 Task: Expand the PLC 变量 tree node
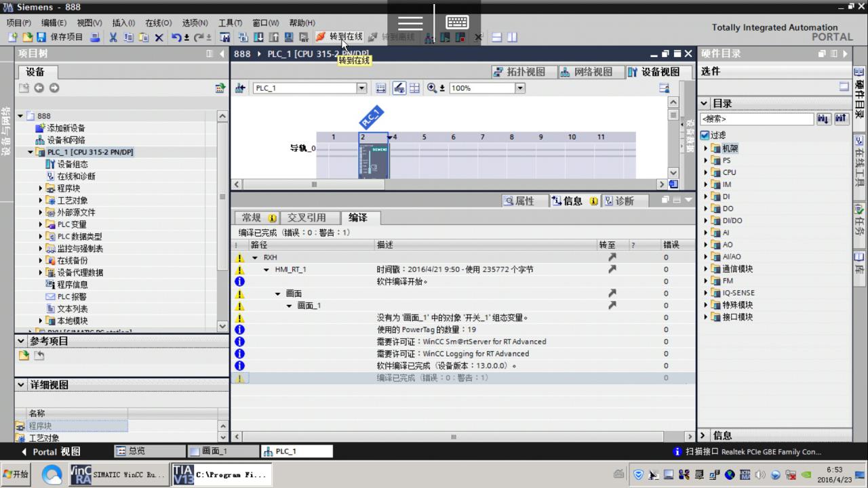40,224
